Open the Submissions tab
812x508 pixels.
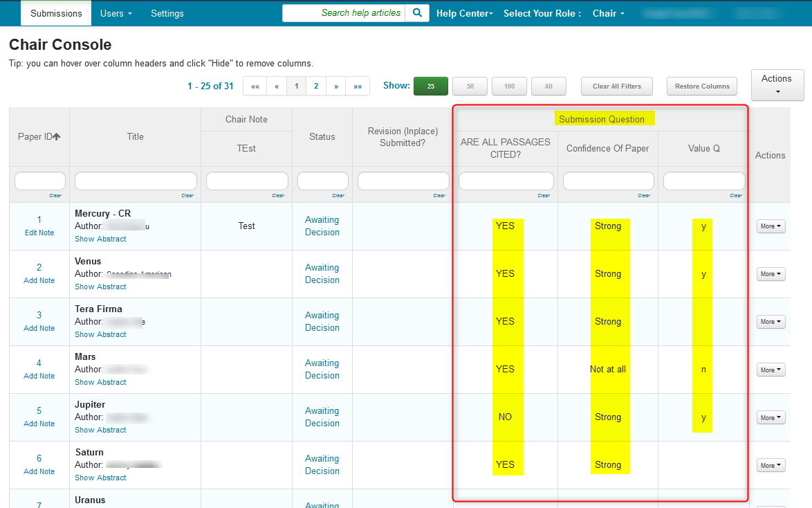pos(56,13)
